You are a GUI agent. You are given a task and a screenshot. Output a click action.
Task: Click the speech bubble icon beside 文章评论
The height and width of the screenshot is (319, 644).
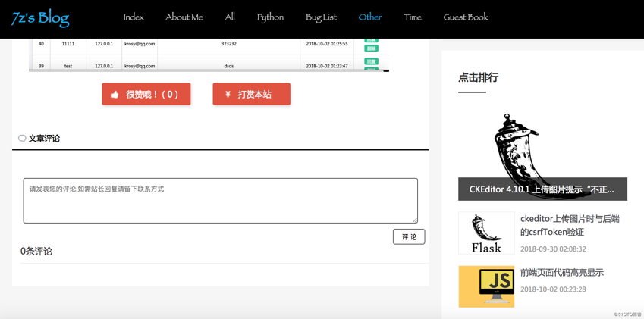22,139
